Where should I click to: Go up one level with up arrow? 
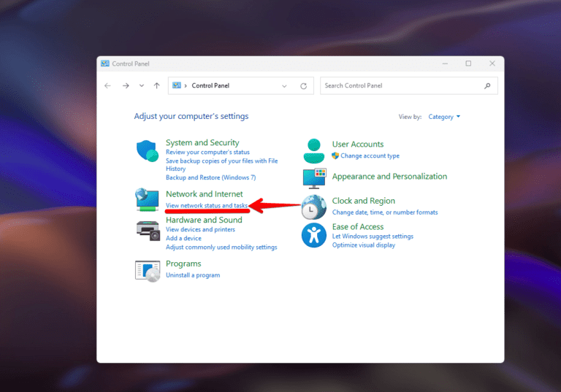(x=156, y=86)
